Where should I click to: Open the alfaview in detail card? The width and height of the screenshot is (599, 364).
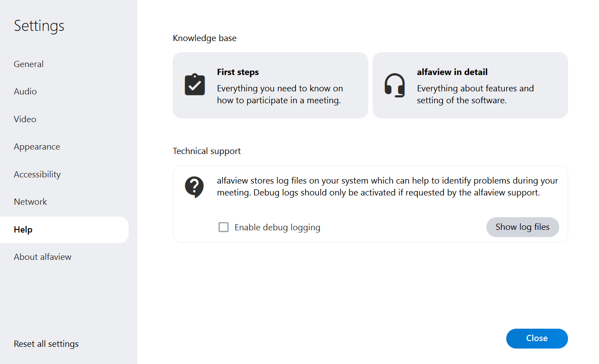(470, 85)
